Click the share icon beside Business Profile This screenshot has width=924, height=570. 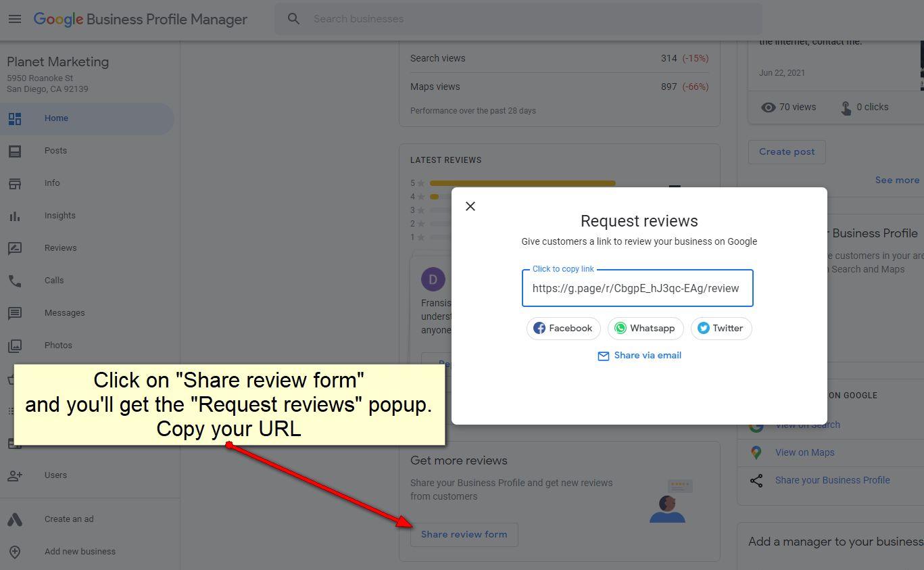756,481
